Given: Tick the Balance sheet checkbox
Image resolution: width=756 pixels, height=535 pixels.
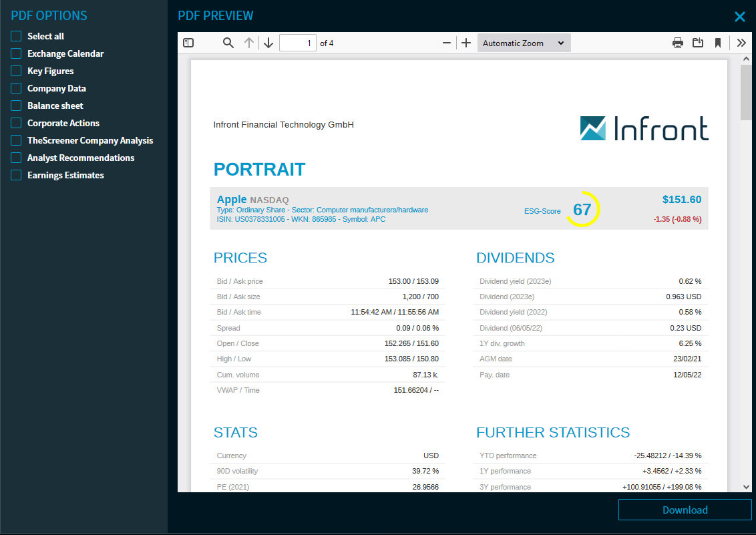Looking at the screenshot, I should click(16, 106).
